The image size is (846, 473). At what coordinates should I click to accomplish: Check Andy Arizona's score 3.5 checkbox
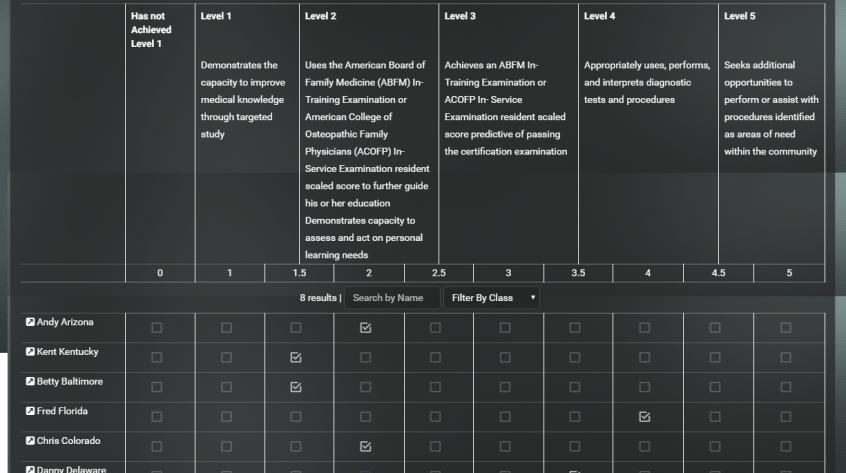click(x=575, y=327)
